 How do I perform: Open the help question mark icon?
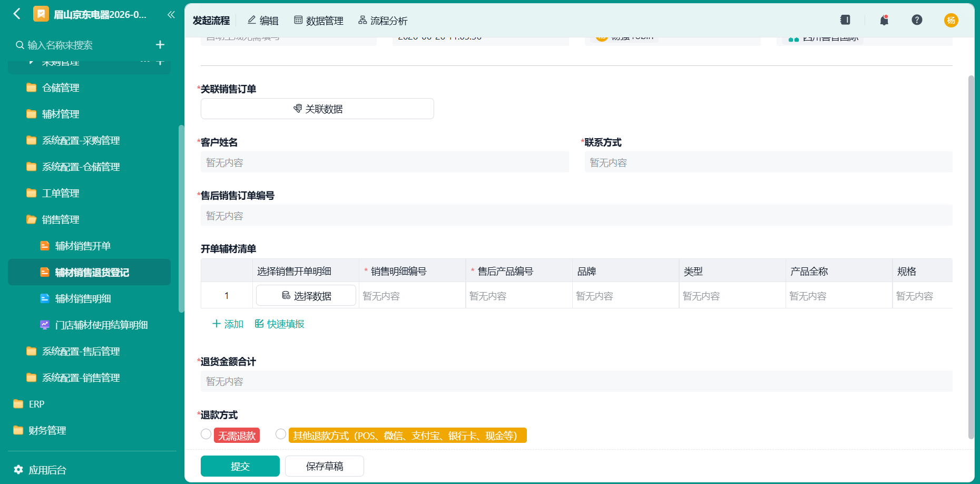917,20
